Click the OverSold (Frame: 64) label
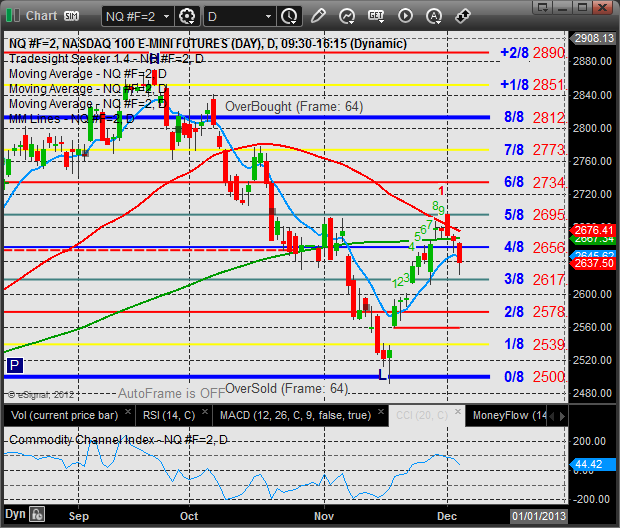The image size is (620, 528). [287, 389]
